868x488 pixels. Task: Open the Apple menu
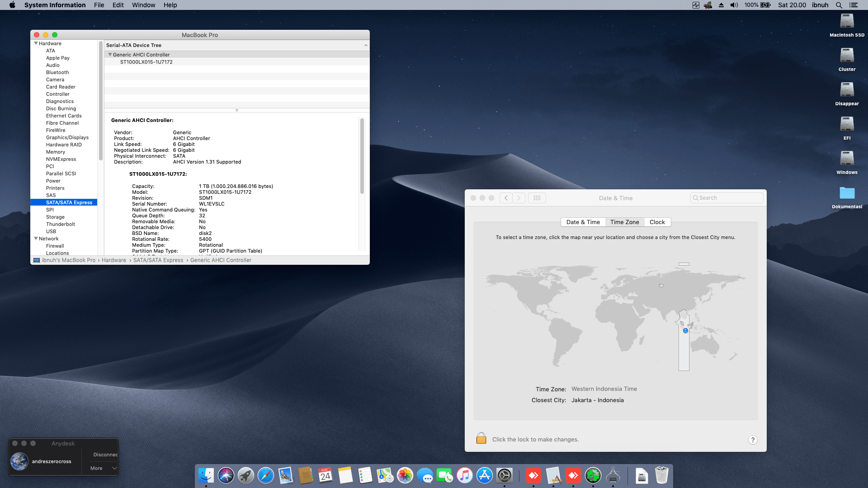click(12, 5)
